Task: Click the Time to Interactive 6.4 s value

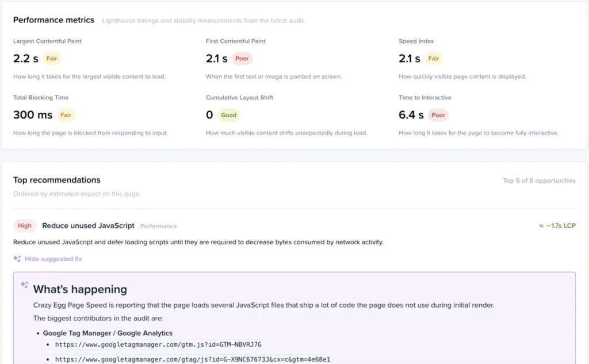Action: [411, 115]
